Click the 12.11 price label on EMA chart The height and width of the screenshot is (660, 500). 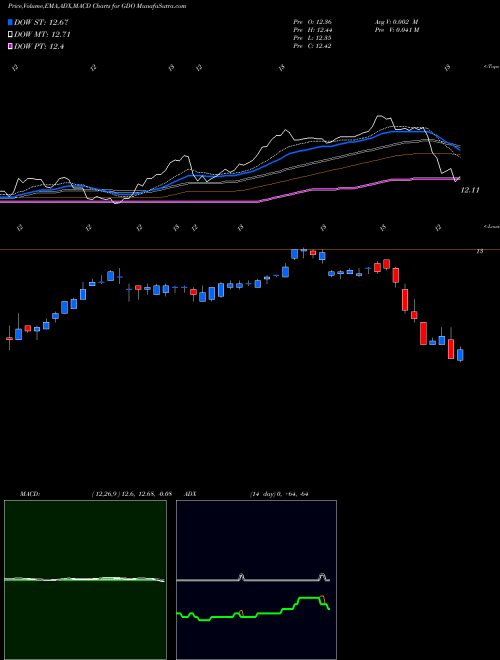pyautogui.click(x=470, y=190)
